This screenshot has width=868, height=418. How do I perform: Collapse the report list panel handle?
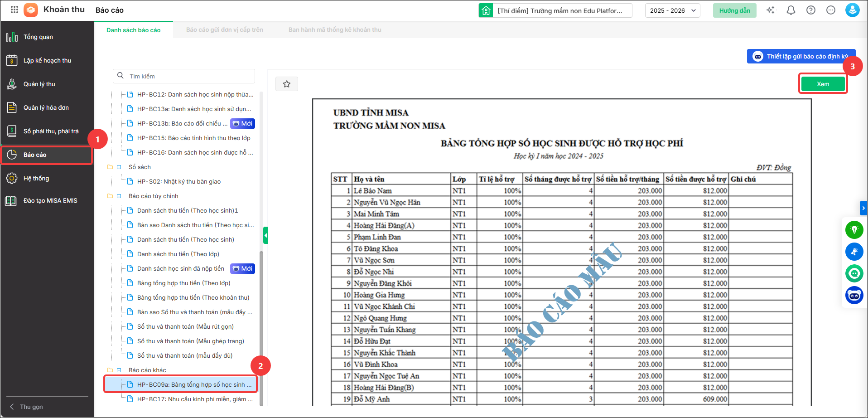tap(265, 235)
